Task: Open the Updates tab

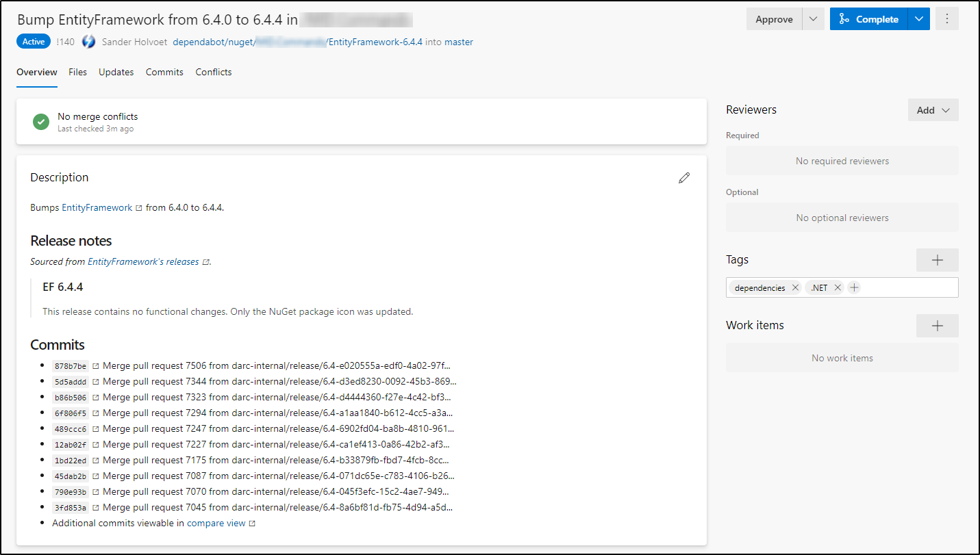Action: pyautogui.click(x=116, y=72)
